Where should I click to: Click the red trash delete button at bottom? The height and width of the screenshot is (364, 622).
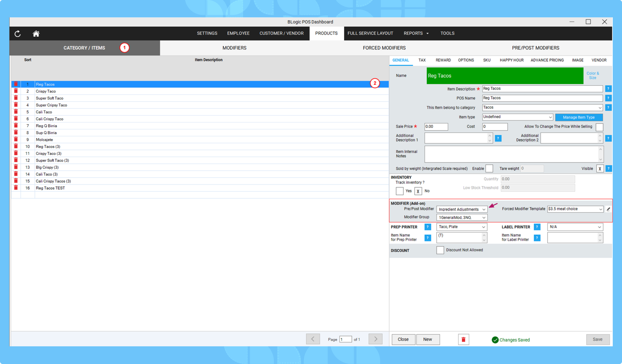(x=463, y=339)
